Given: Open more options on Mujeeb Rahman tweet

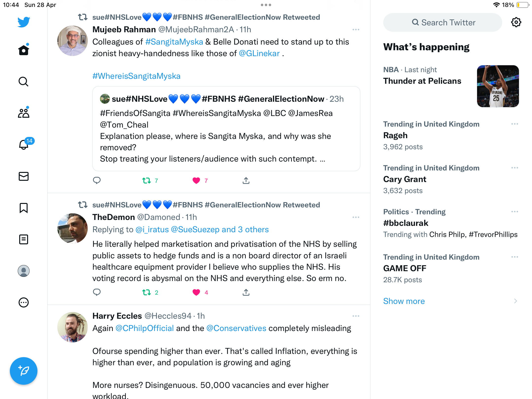Looking at the screenshot, I should point(356,30).
